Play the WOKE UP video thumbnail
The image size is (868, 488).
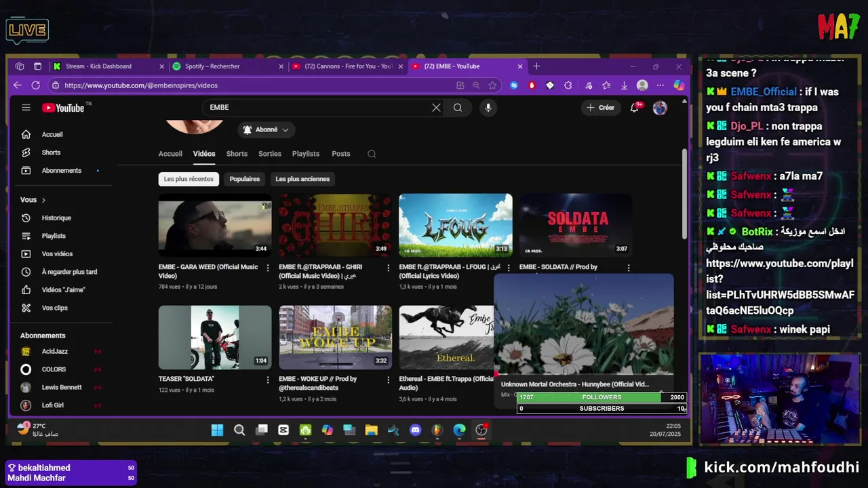tap(335, 338)
